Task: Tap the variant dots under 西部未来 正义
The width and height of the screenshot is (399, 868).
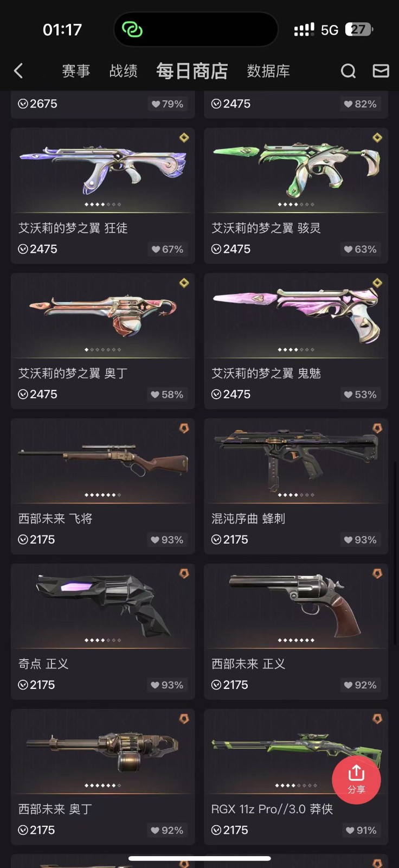Action: pyautogui.click(x=296, y=640)
